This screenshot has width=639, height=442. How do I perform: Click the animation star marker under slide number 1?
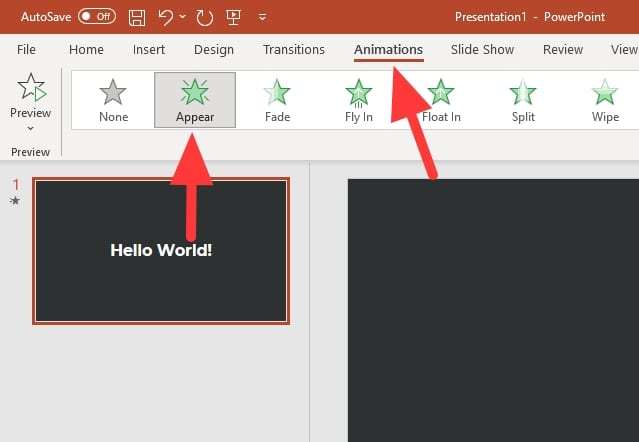15,200
